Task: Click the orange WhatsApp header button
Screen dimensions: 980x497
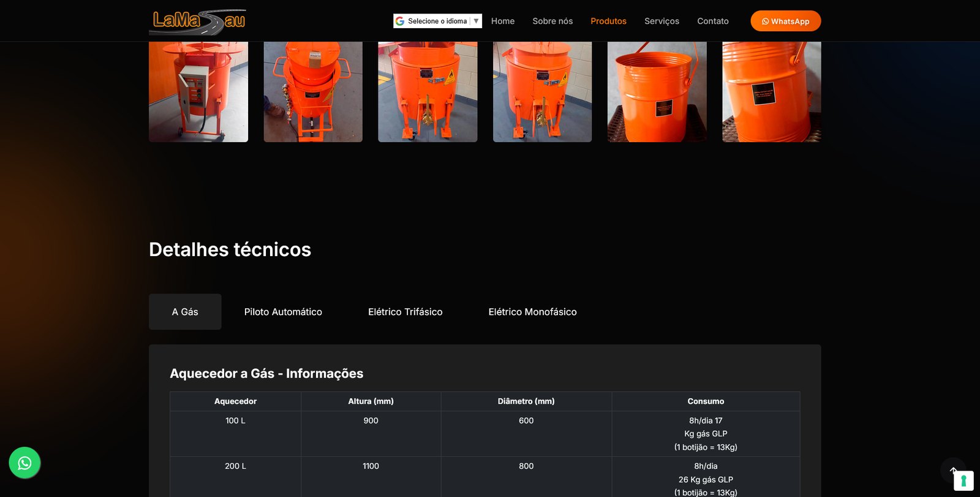Action: 786,21
